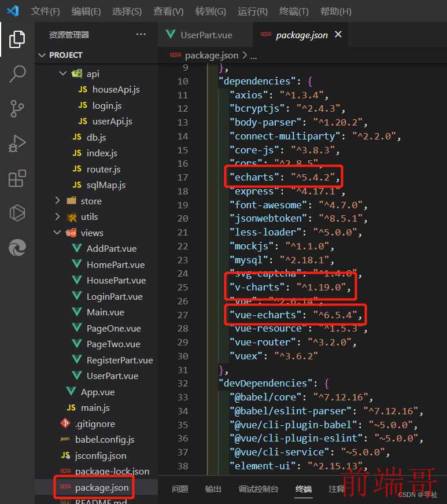The height and width of the screenshot is (504, 447).
Task: Open package-lock.json file
Action: (105, 472)
